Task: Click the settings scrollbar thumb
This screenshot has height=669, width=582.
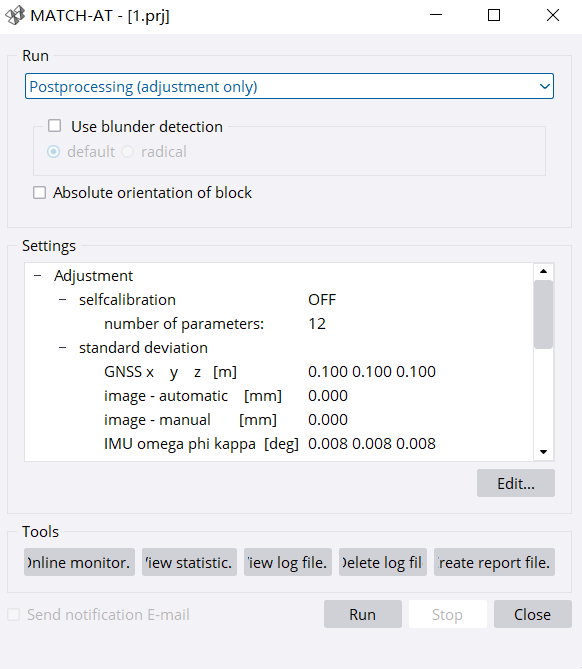Action: pyautogui.click(x=544, y=314)
